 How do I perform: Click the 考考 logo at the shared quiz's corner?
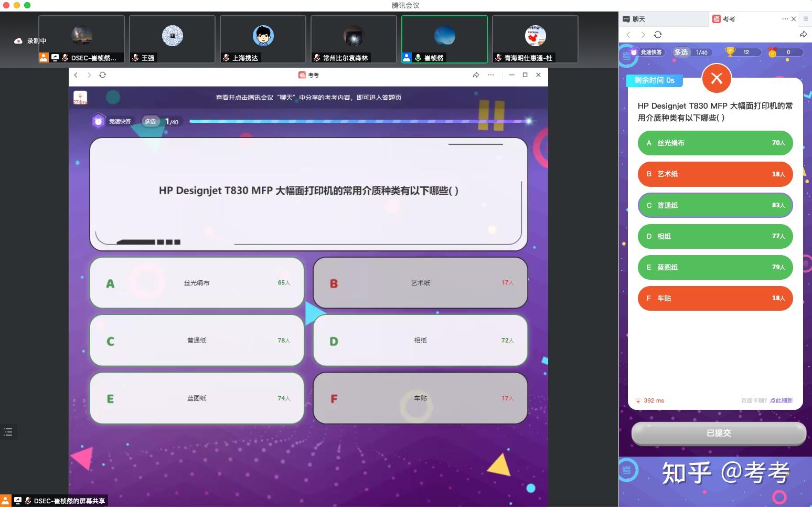[80, 98]
